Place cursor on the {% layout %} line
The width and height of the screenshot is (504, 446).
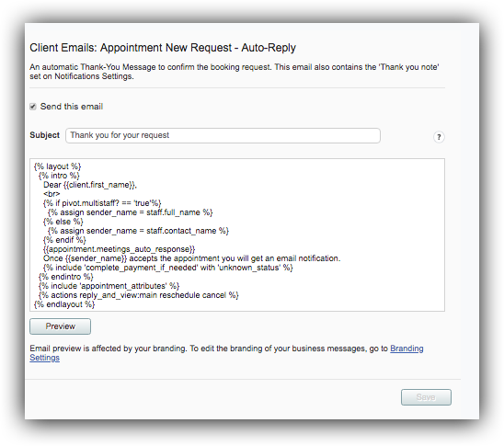pyautogui.click(x=58, y=166)
